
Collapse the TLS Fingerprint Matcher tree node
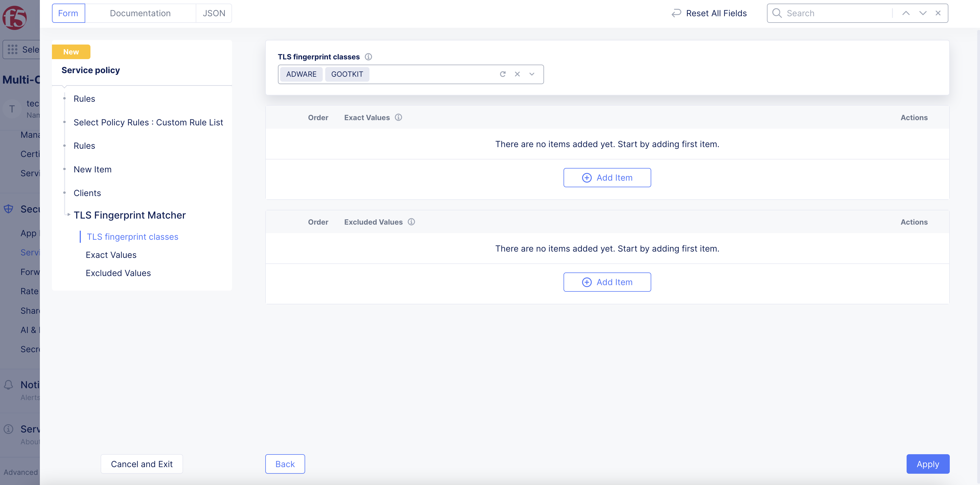point(68,215)
